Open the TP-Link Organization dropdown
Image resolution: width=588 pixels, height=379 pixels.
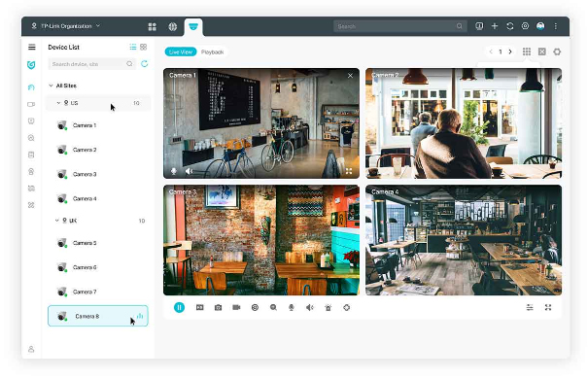(66, 26)
